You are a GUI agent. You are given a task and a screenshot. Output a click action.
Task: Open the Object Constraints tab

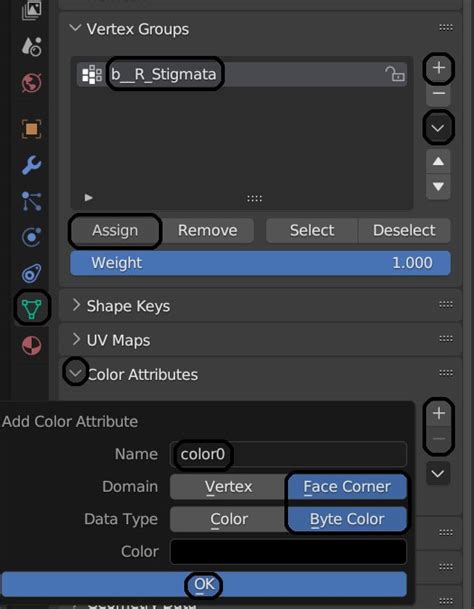tap(31, 273)
